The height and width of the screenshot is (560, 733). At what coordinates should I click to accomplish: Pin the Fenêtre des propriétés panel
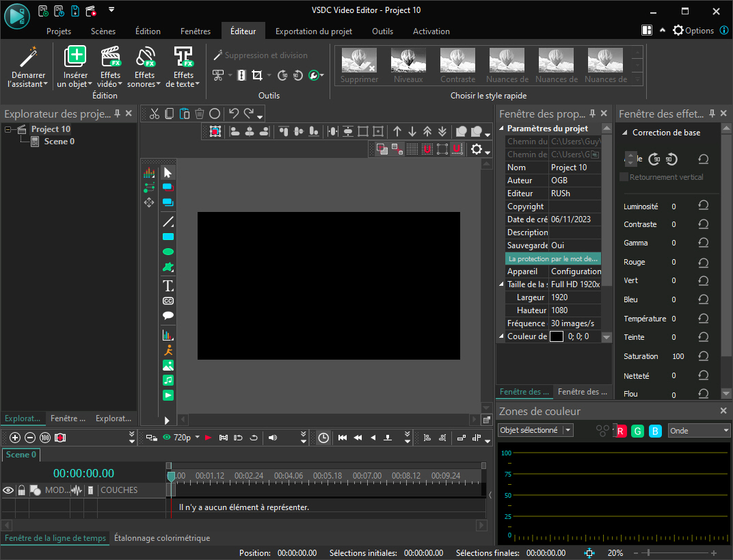tap(592, 113)
